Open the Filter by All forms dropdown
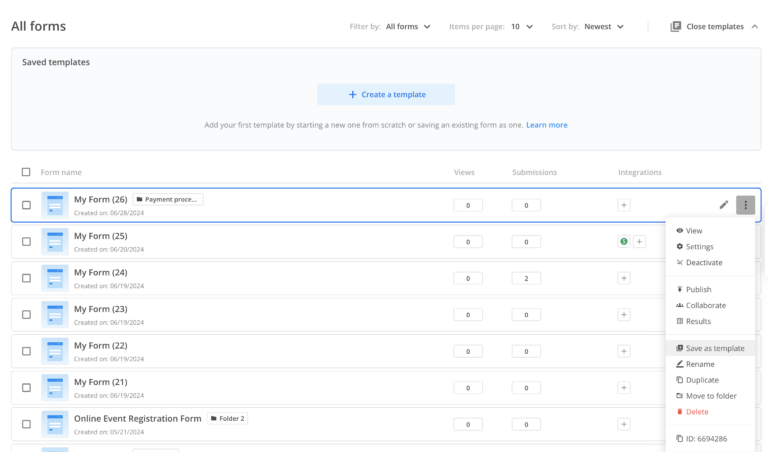 coord(408,26)
